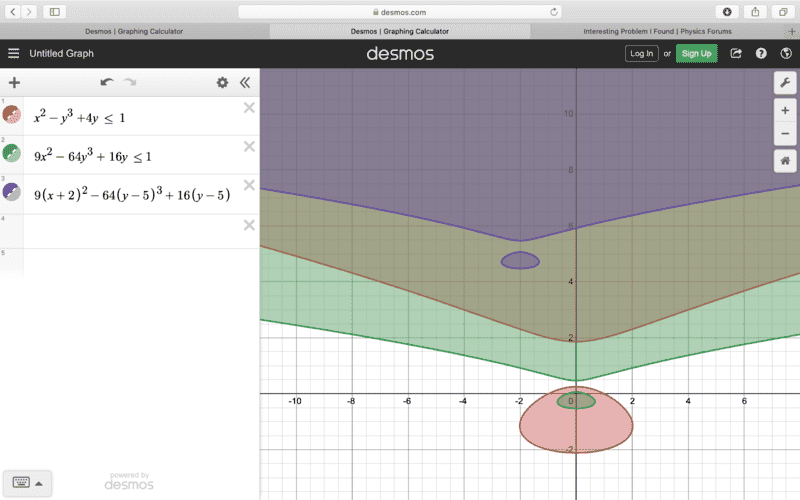Go forward in Safari history
800x500 pixels.
29,12
